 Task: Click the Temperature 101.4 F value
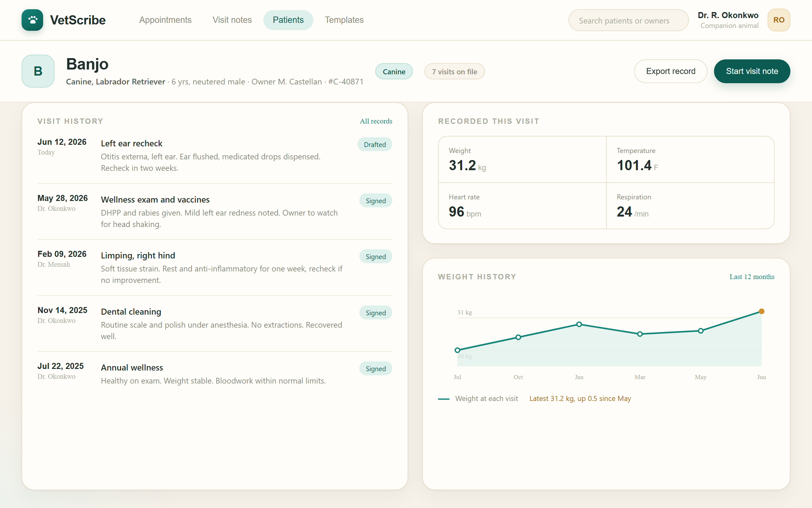coord(638,165)
